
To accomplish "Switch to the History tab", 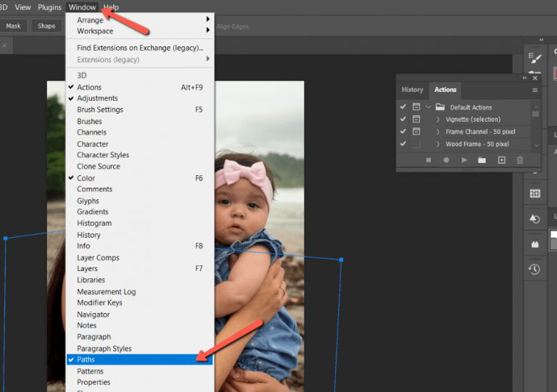I will point(412,90).
